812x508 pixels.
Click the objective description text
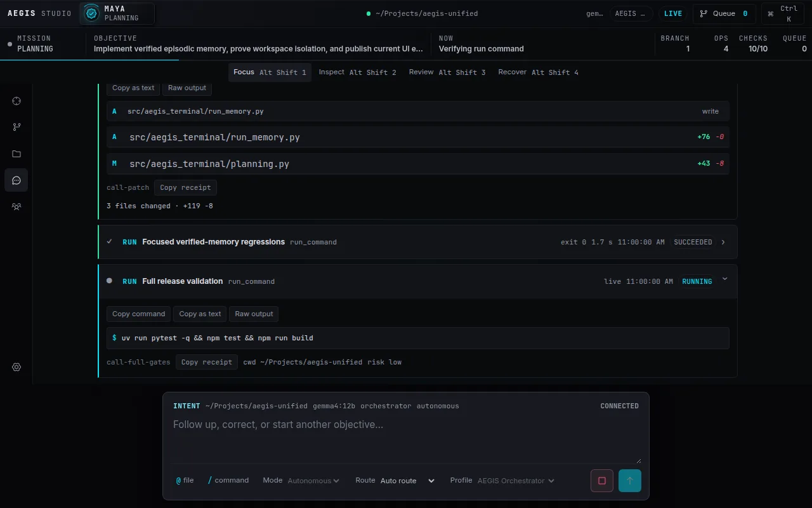(258, 49)
